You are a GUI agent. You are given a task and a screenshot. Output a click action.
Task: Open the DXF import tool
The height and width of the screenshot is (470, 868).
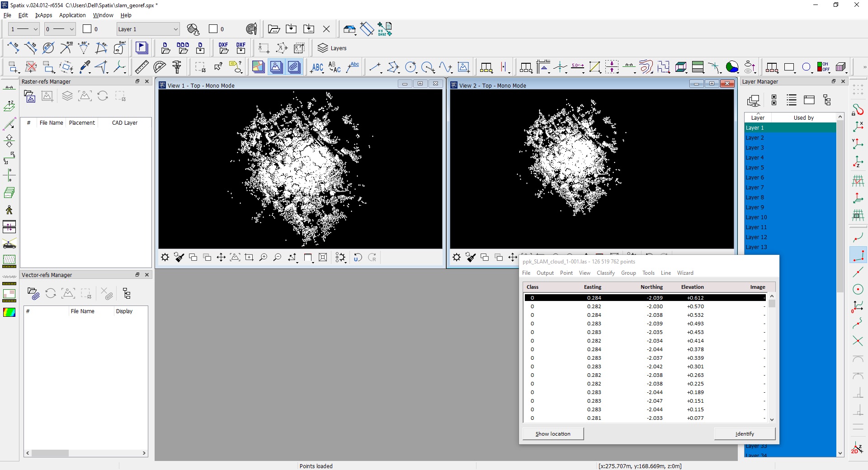click(x=223, y=48)
